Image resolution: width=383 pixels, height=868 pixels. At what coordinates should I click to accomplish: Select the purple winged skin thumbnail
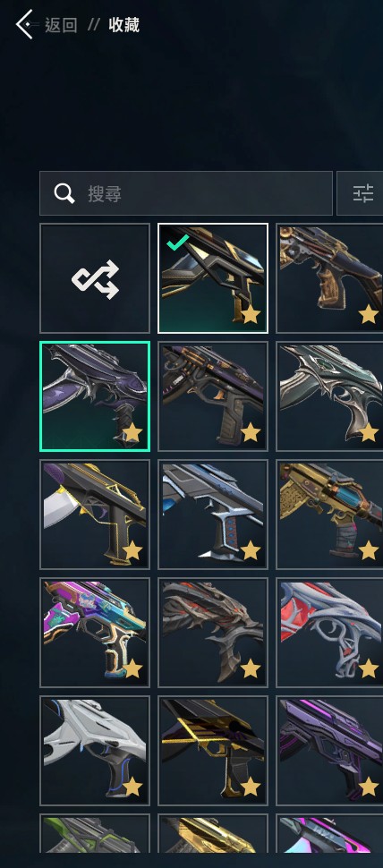tap(95, 396)
